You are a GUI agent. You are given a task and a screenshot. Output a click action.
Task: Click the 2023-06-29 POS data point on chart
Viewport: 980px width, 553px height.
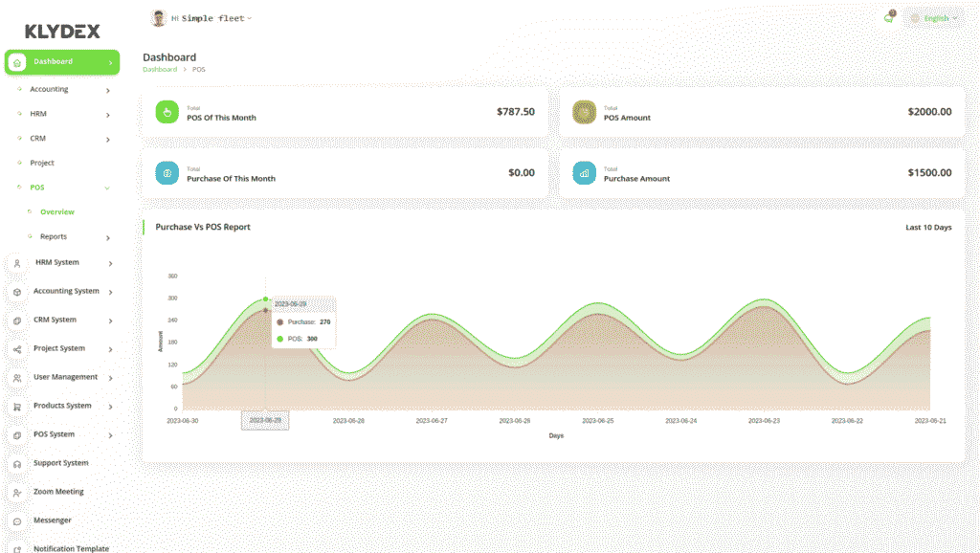(265, 299)
